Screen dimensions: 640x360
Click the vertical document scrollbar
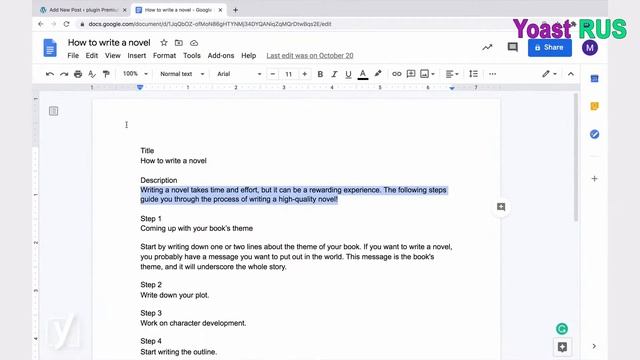pos(576,157)
